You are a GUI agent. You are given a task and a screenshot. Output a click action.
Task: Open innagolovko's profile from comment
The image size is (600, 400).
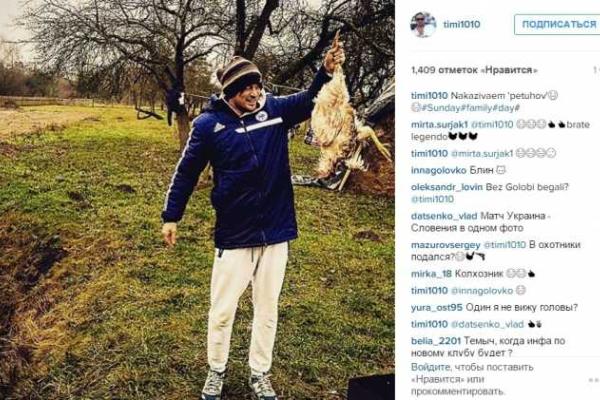coord(439,170)
